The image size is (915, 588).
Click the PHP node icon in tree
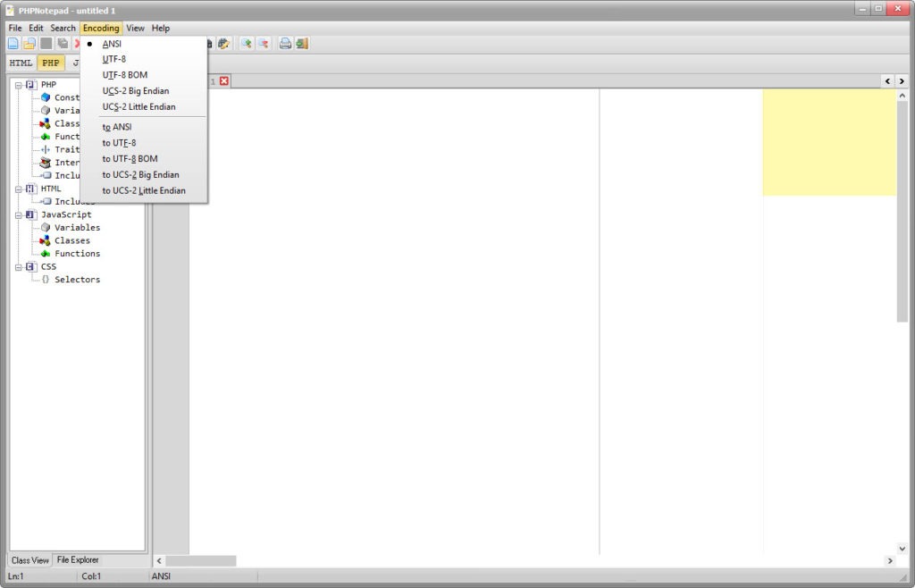31,85
